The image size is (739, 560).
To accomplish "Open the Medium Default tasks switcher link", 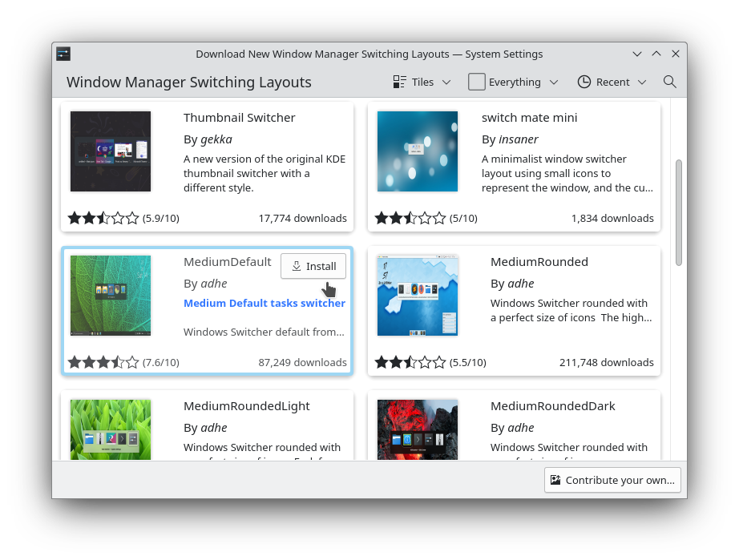I will click(265, 303).
